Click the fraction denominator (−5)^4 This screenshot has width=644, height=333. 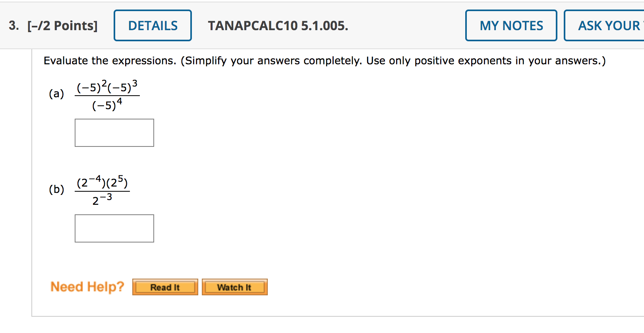(x=107, y=106)
